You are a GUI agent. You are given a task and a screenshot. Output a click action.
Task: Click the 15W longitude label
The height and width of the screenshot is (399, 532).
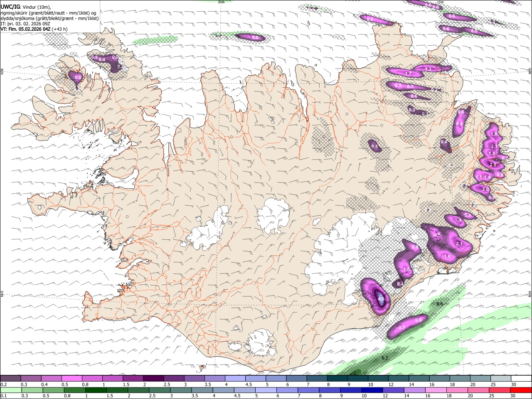(441, 2)
